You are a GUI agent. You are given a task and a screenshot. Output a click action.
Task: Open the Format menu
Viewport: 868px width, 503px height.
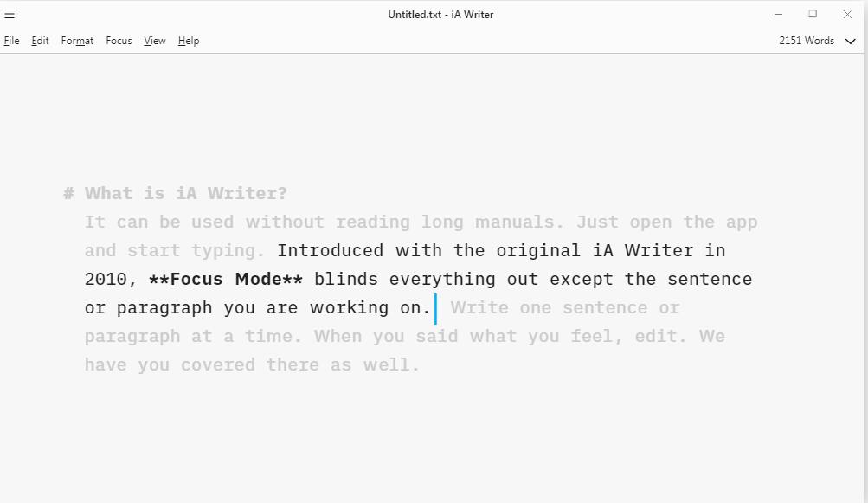(x=77, y=41)
